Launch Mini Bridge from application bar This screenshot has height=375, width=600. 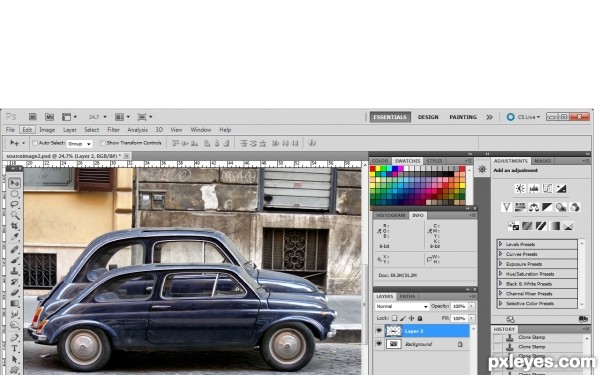point(49,117)
